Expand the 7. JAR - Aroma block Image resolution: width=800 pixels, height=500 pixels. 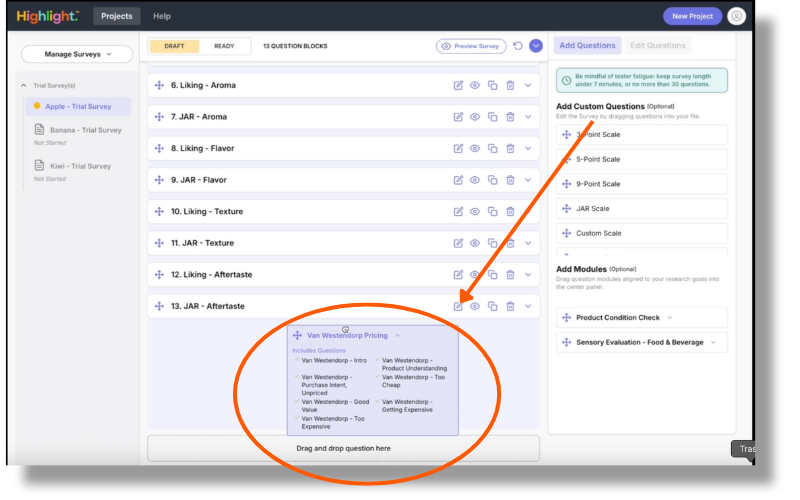point(528,117)
